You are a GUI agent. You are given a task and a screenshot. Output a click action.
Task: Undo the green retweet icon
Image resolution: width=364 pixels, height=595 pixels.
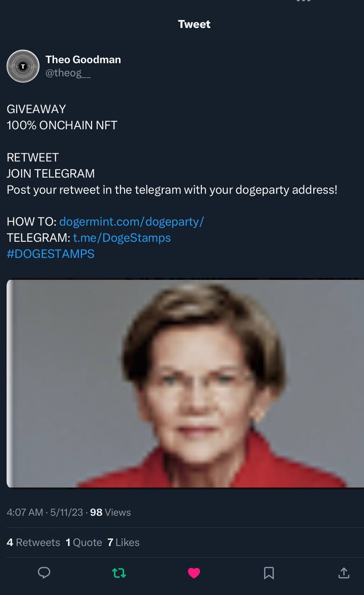click(119, 573)
